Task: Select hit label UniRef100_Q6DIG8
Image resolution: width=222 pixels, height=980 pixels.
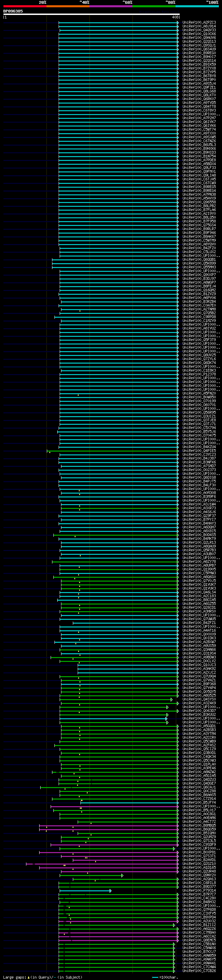Action: 199,477
